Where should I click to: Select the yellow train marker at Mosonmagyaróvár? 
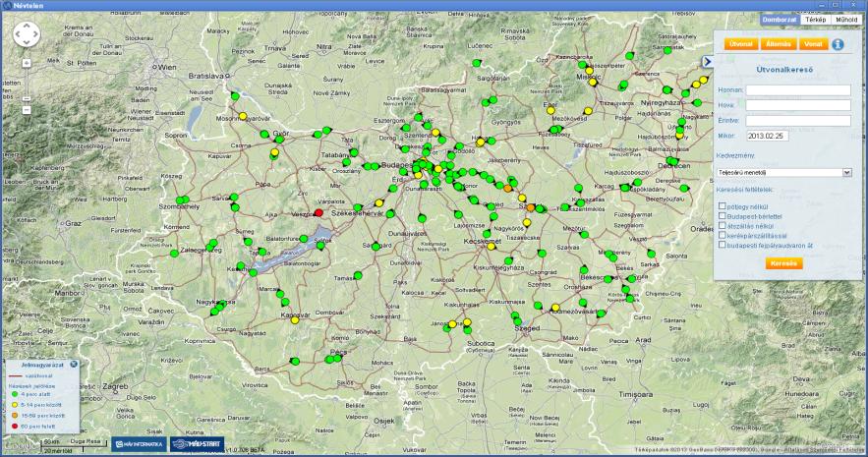tap(243, 116)
